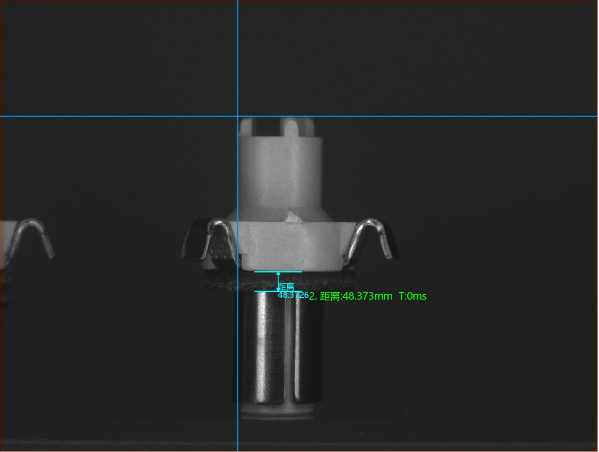Click the right metal spring clip

pyautogui.click(x=371, y=241)
